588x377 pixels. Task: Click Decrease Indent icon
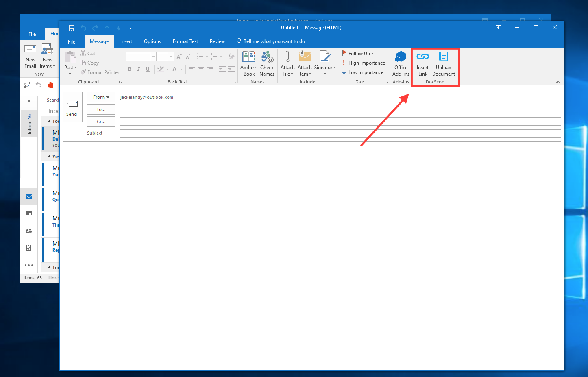pos(222,69)
